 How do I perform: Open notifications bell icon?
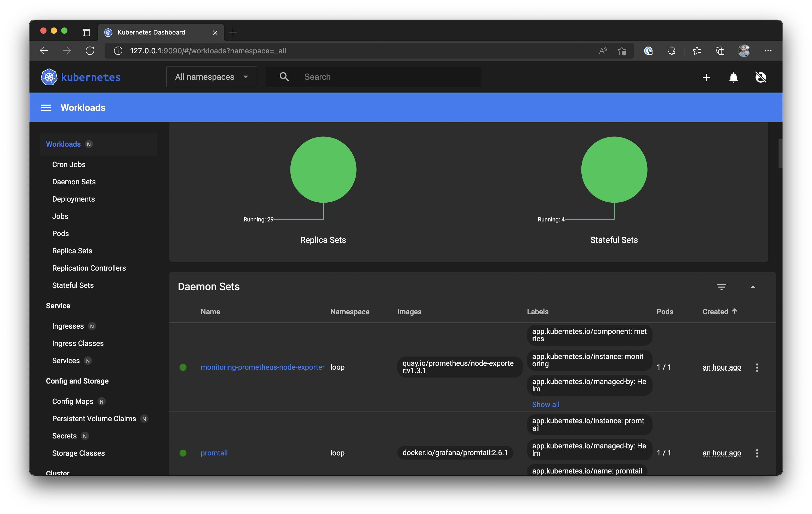733,77
